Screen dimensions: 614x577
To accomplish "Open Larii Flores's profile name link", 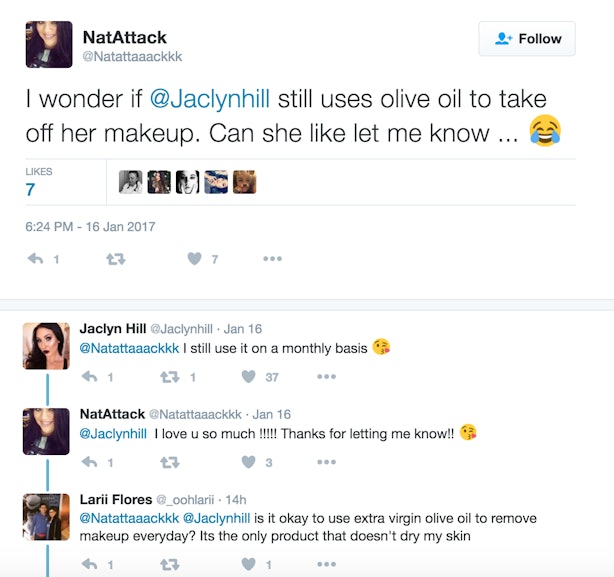I will click(116, 499).
